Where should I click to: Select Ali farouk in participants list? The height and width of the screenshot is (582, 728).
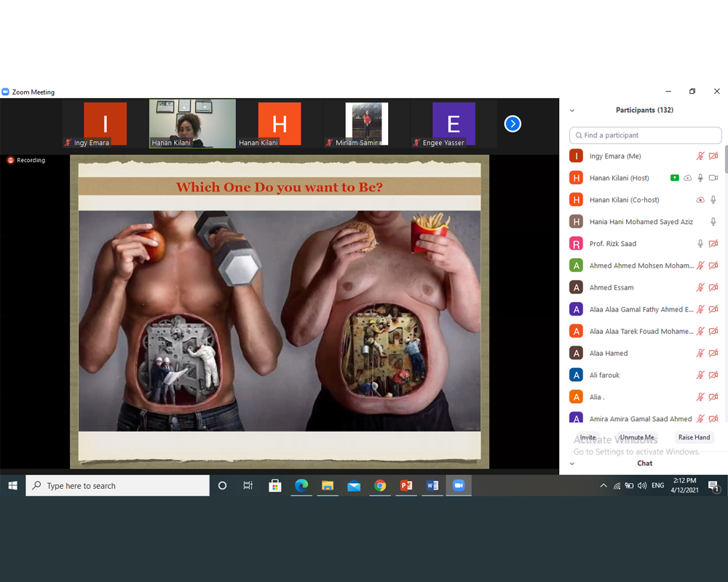(x=605, y=375)
